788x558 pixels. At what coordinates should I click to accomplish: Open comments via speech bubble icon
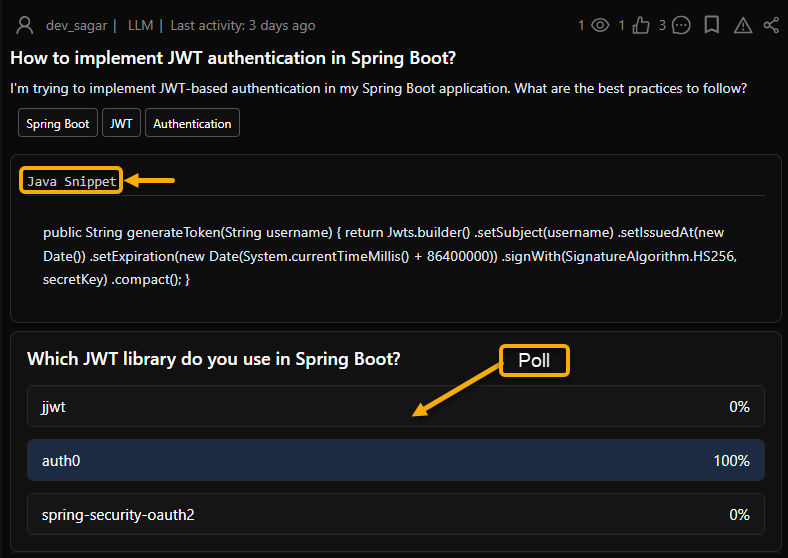tap(681, 25)
